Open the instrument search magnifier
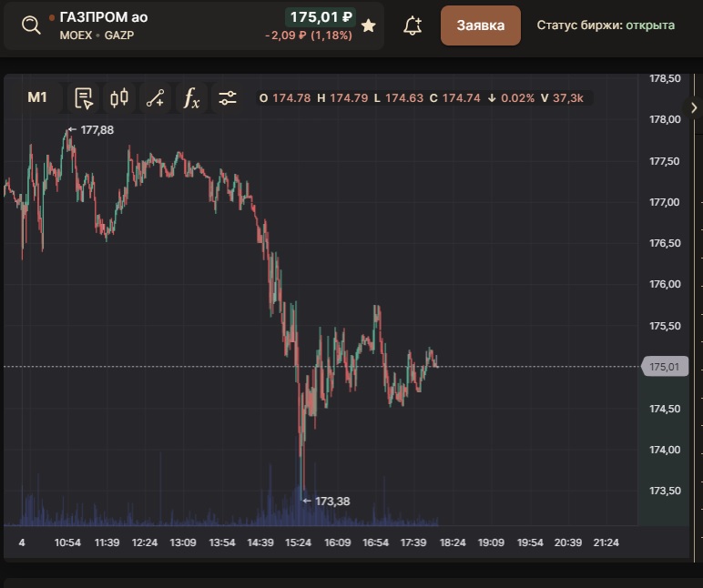 click(x=31, y=25)
